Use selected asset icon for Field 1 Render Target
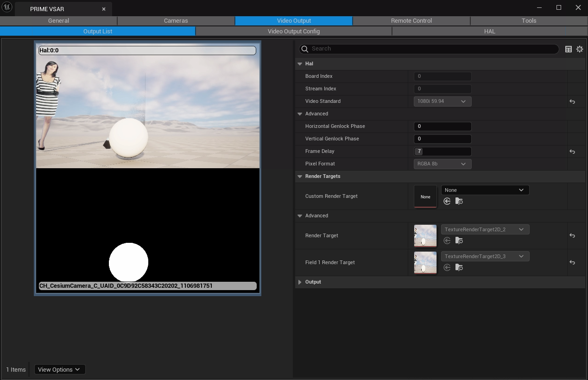The width and height of the screenshot is (588, 380). [447, 267]
